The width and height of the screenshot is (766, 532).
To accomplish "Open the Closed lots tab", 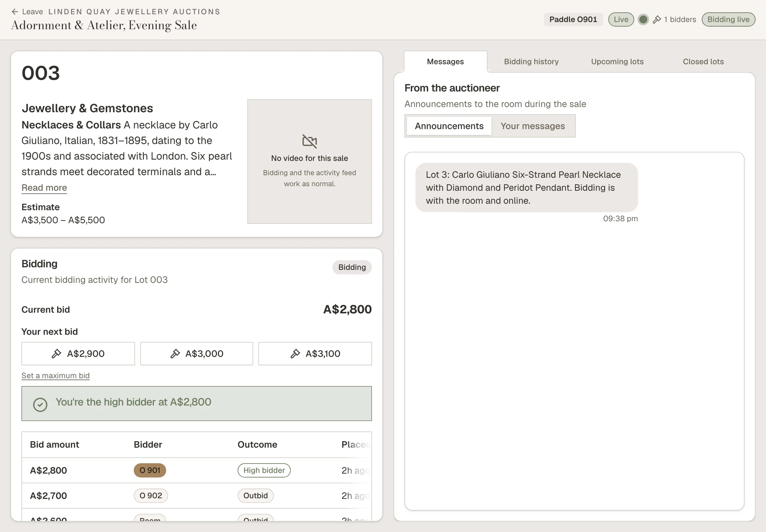I will 703,62.
